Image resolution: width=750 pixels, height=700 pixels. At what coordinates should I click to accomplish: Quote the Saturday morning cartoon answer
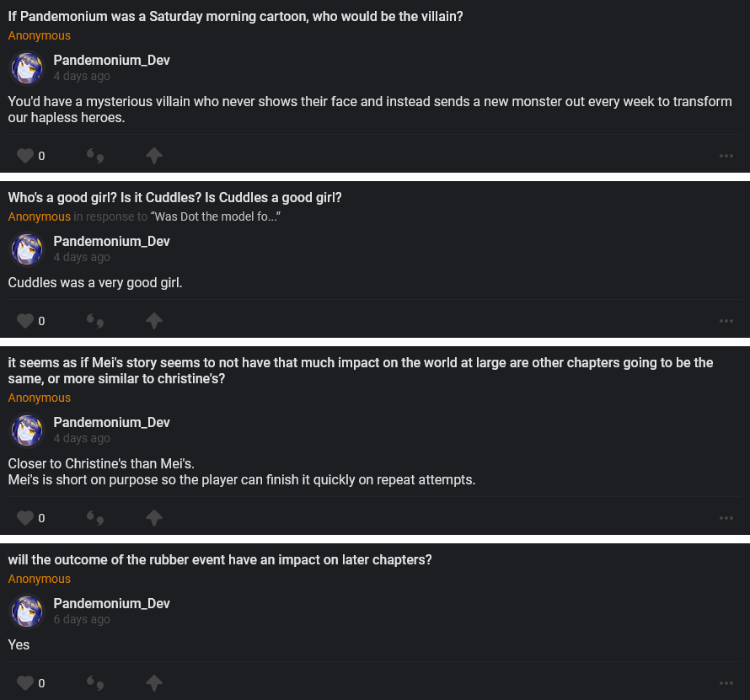(95, 156)
